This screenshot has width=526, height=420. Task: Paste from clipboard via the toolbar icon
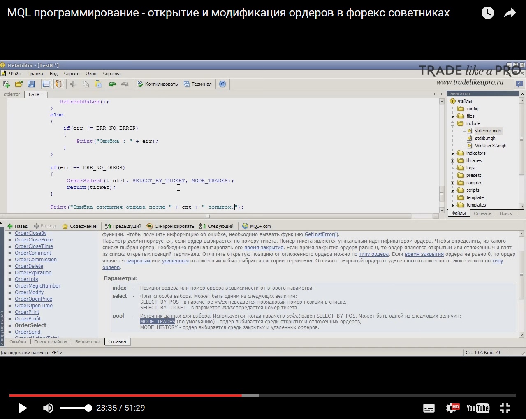click(98, 84)
